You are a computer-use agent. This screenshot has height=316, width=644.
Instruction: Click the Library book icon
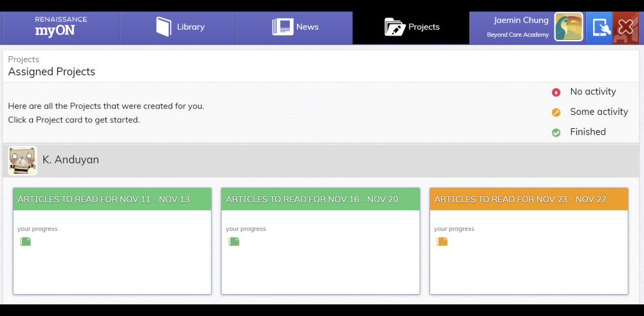[x=164, y=26]
